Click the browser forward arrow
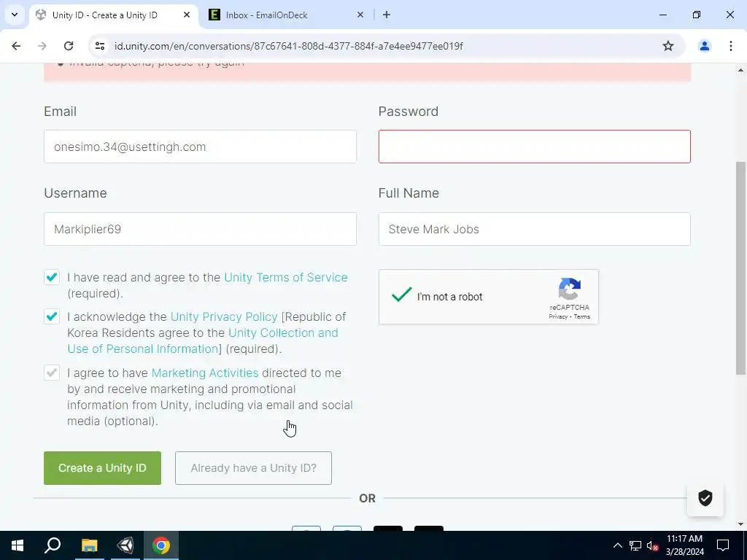 pyautogui.click(x=42, y=46)
